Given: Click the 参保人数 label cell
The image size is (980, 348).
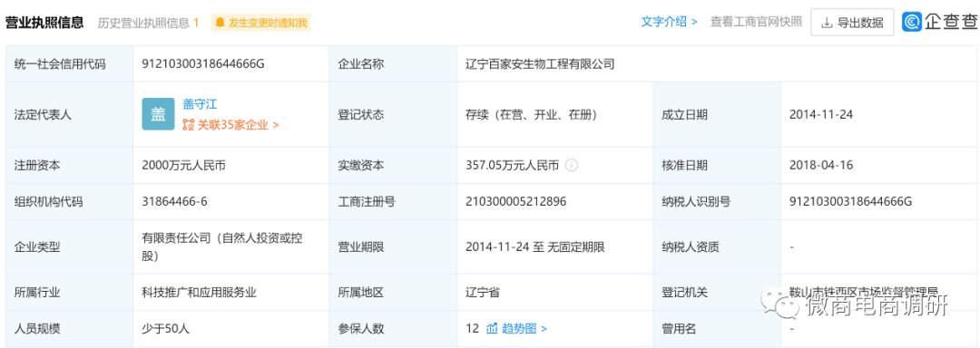Looking at the screenshot, I should click(393, 329).
